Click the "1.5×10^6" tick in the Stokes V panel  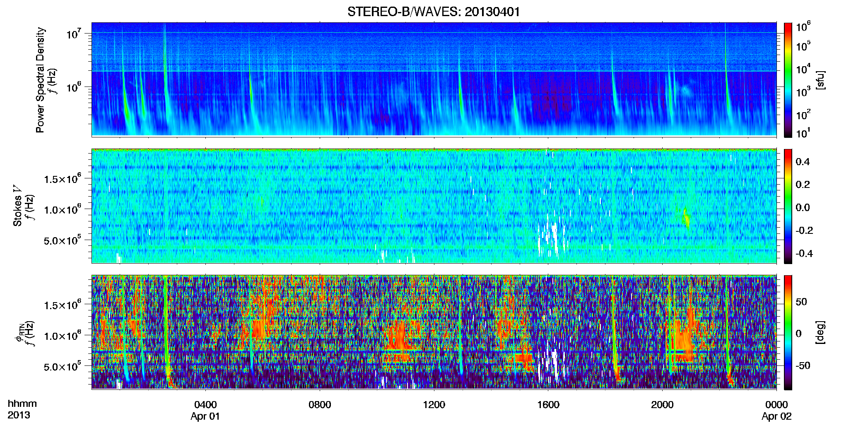(63, 178)
